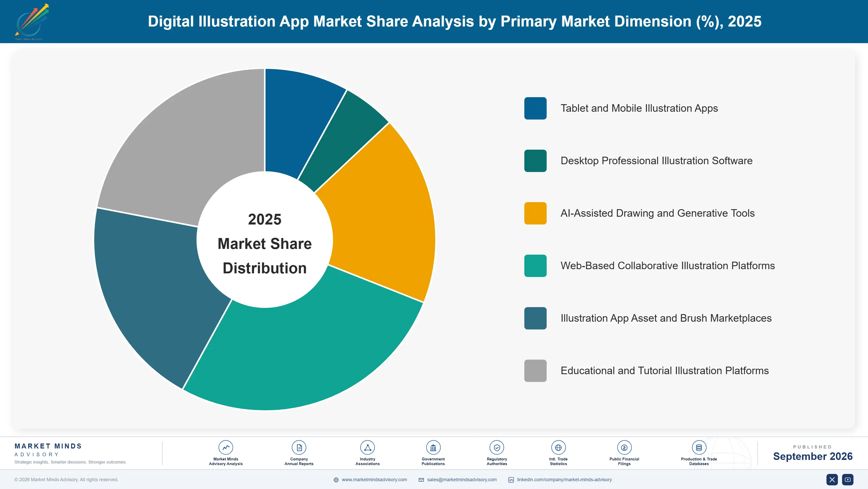
Task: Click 'Web-Based Collaborative Illustration Platforms' label
Action: tap(668, 266)
